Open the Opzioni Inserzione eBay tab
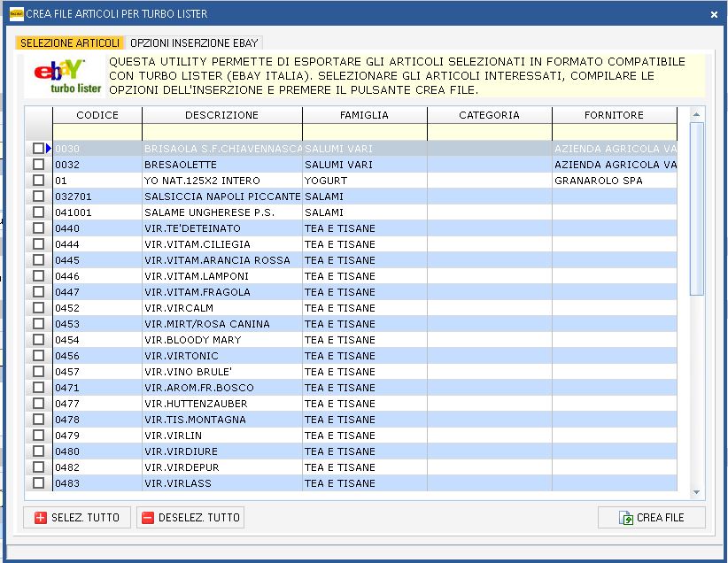Viewport: 728px width, 563px height. pos(194,42)
